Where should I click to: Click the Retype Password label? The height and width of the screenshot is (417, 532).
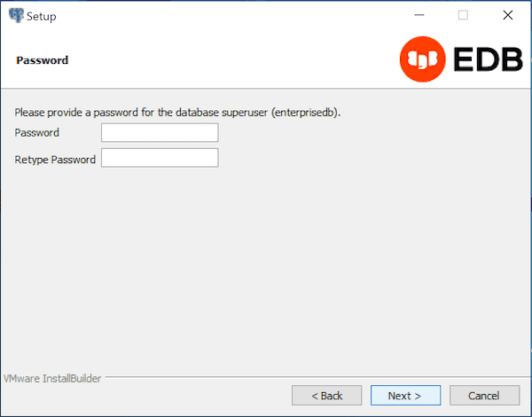[x=55, y=160]
